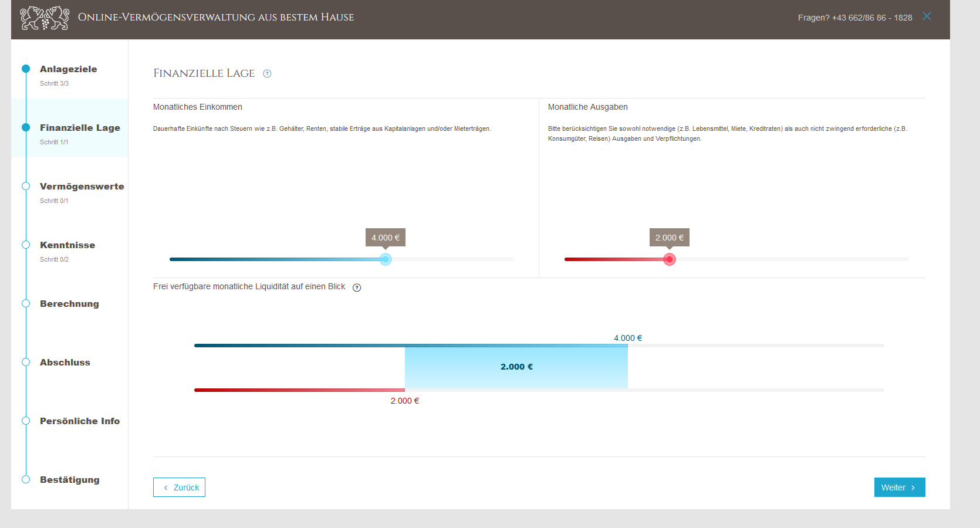This screenshot has width=980, height=528.
Task: Click the Kenntnisse step circle marker
Action: (x=26, y=245)
